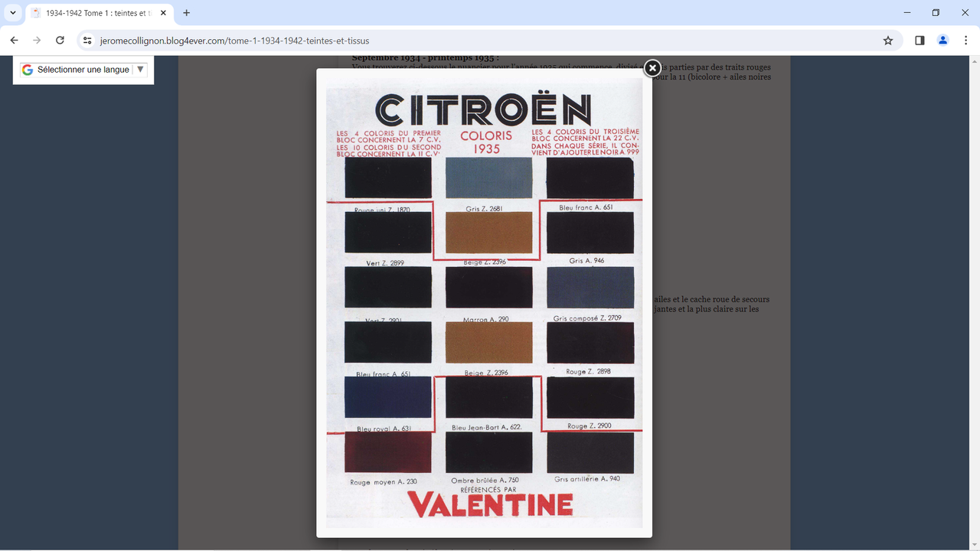The width and height of the screenshot is (980, 551).
Task: Go back to the previous page
Action: click(x=14, y=41)
